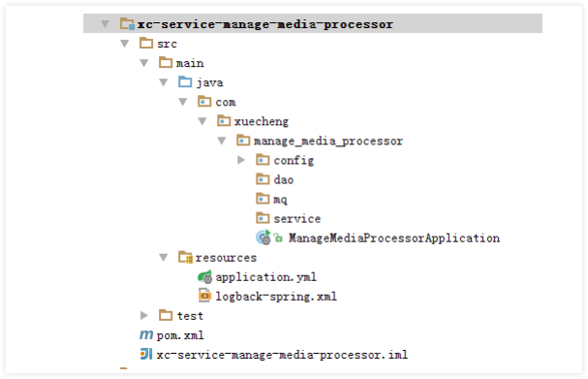Select the main folder label
Screen dimensions: 588x379
(190, 63)
